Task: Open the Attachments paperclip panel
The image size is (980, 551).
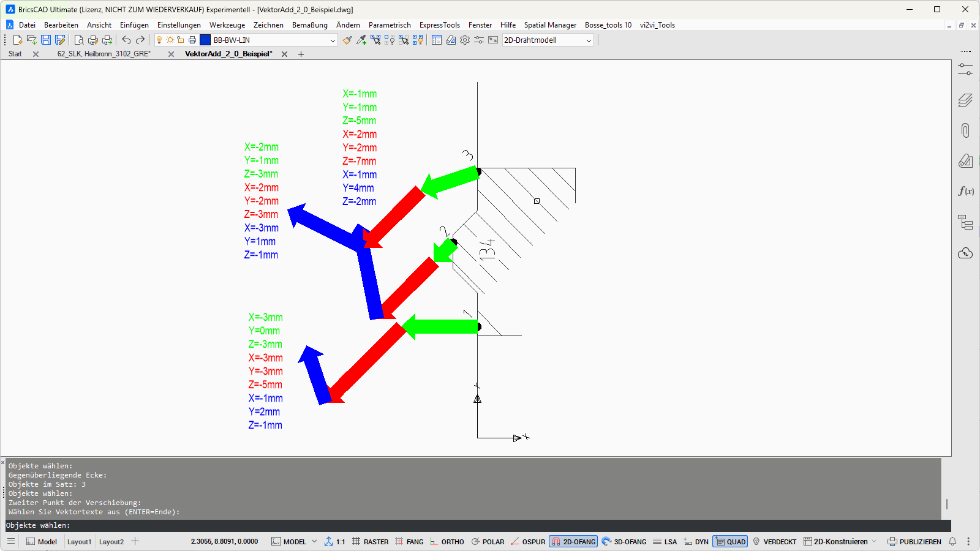Action: tap(965, 130)
